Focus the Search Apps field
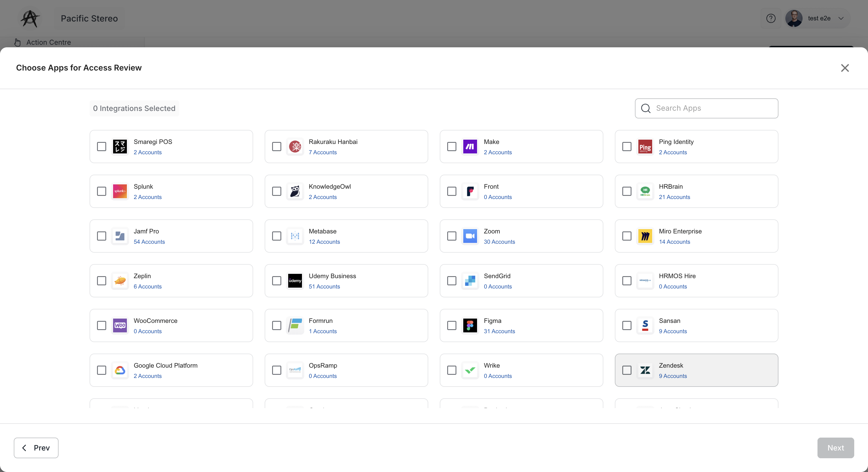 (706, 108)
